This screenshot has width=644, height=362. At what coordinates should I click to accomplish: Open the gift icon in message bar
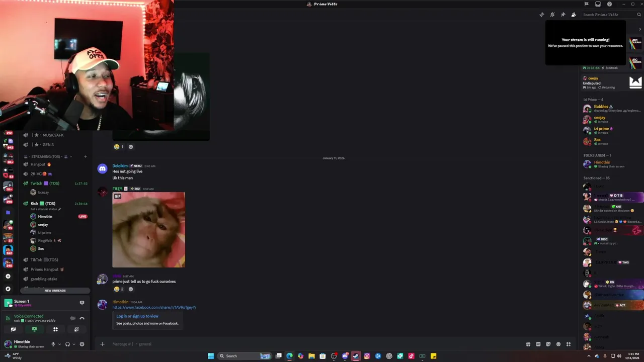[x=528, y=344]
